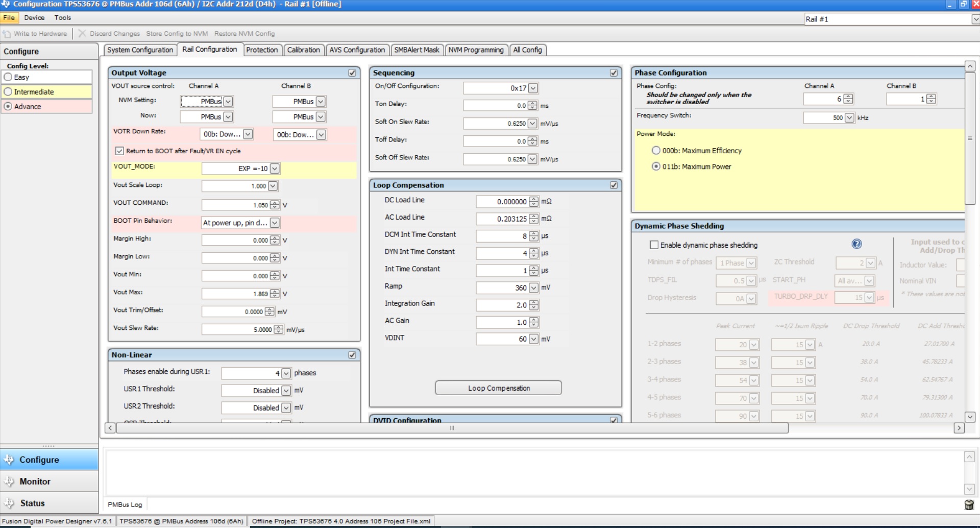
Task: Click the blue help icon in Dynamic Phase Shedding
Action: tap(856, 244)
